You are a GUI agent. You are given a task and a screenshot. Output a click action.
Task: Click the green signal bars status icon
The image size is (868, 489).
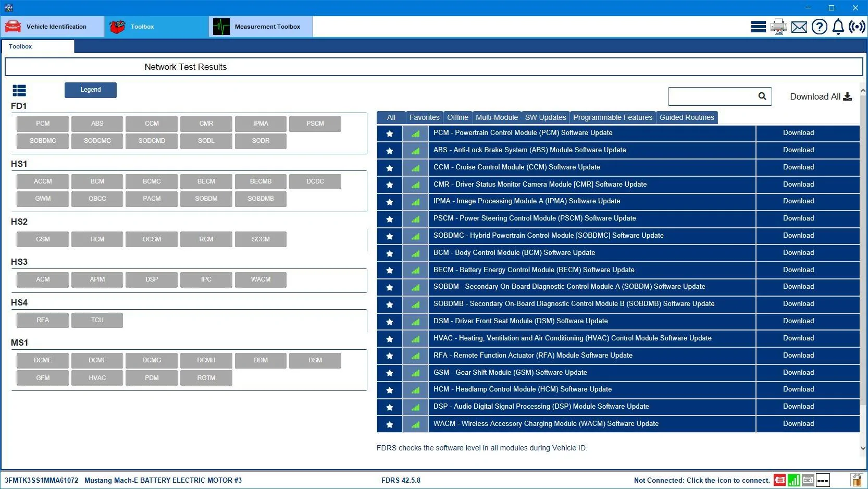794,480
